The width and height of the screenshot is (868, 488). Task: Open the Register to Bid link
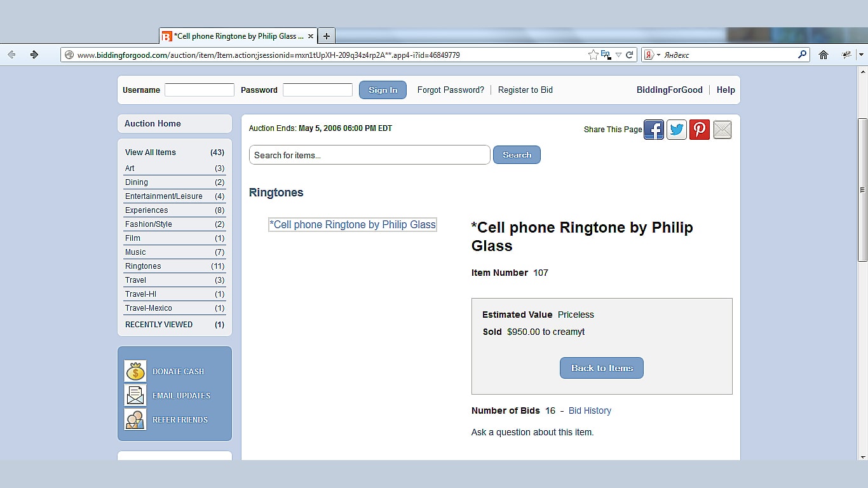tap(526, 90)
